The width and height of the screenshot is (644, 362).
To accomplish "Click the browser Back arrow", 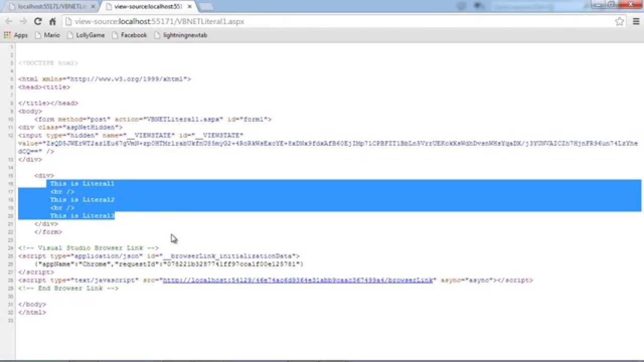I will click(9, 22).
